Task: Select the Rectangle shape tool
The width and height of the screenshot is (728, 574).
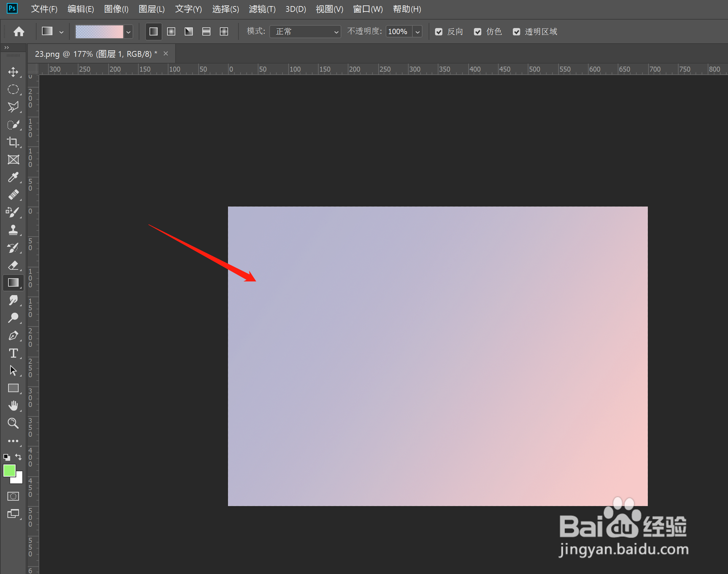Action: (13, 388)
